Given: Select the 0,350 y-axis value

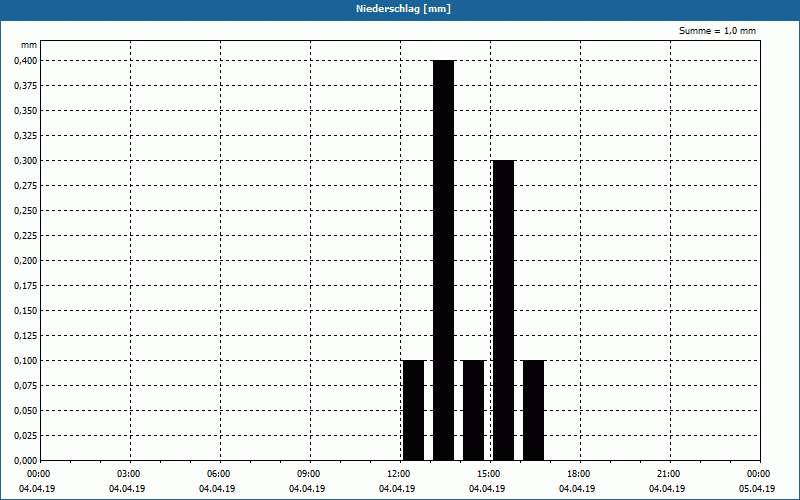Looking at the screenshot, I should [x=26, y=111].
